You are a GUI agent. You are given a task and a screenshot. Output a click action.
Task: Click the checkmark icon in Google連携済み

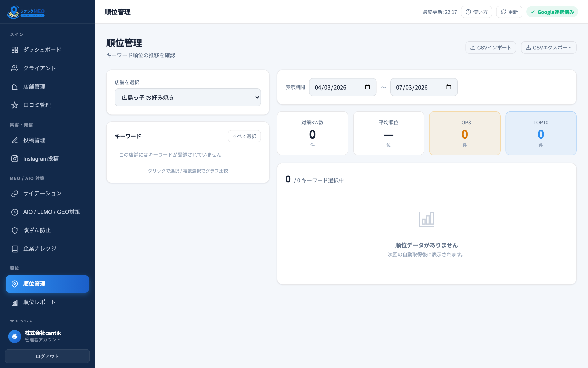pyautogui.click(x=533, y=12)
